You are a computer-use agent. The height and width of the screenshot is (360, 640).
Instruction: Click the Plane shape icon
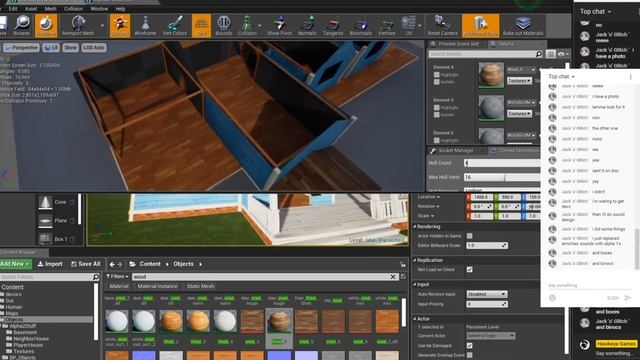point(45,221)
